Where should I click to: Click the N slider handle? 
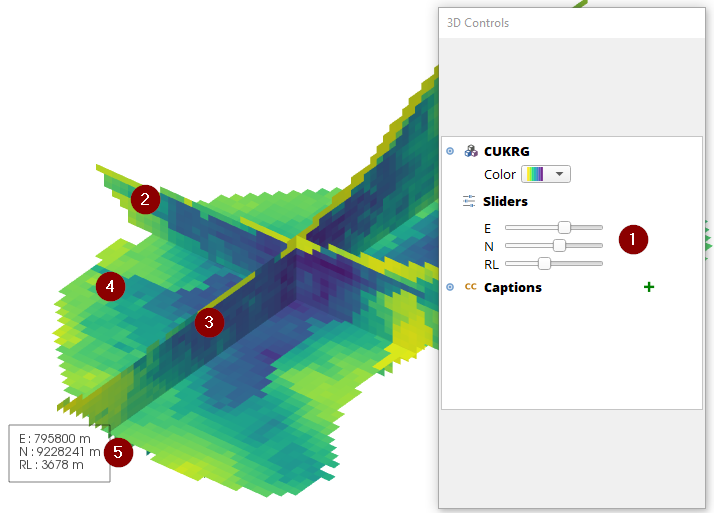pos(559,245)
